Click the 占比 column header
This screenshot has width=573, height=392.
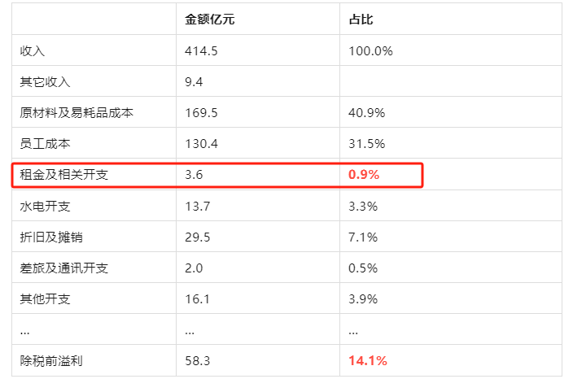click(x=361, y=19)
